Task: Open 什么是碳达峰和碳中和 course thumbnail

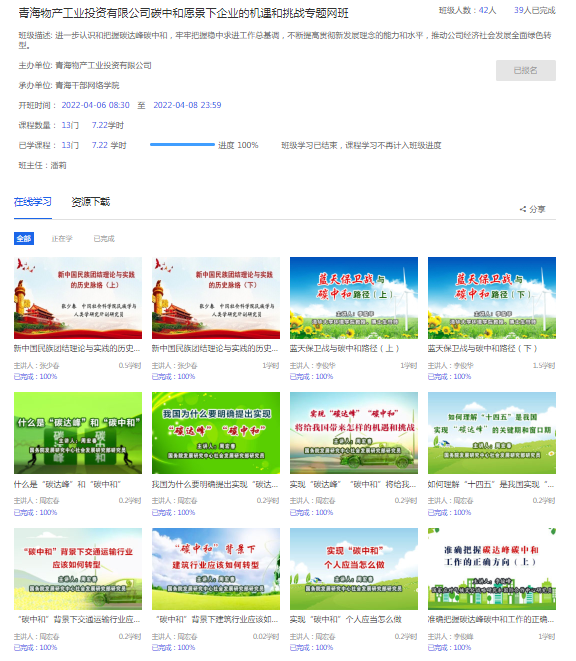Action: coord(78,433)
